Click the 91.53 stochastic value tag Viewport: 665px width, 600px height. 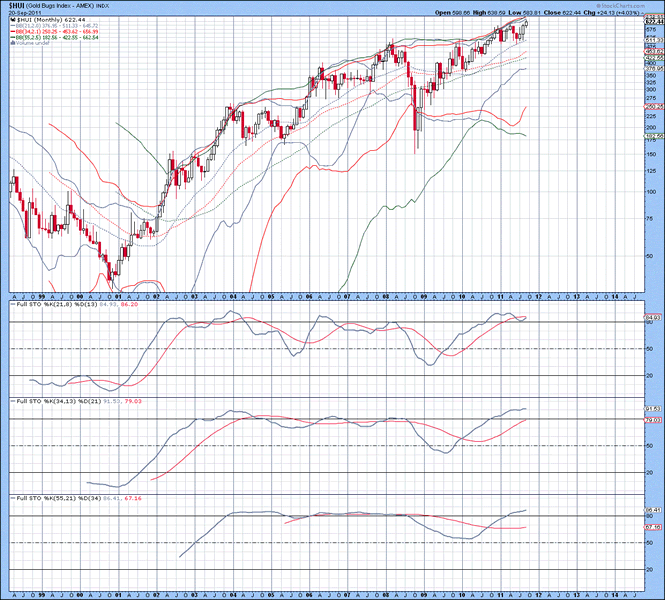click(x=651, y=409)
